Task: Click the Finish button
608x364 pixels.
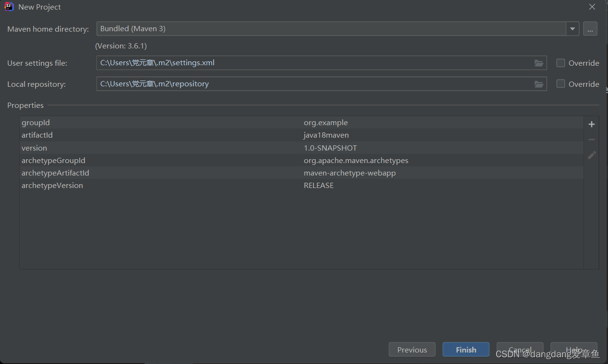Action: coord(466,350)
